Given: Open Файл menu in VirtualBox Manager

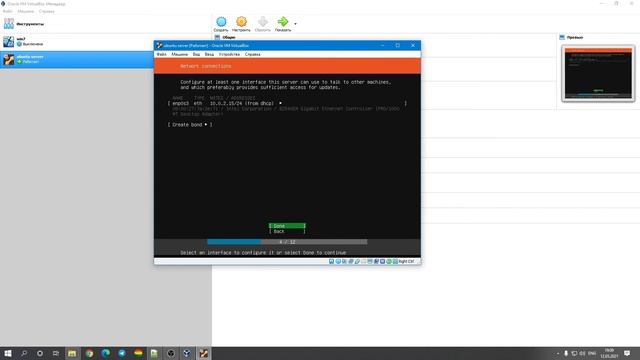Looking at the screenshot, I should (x=7, y=11).
